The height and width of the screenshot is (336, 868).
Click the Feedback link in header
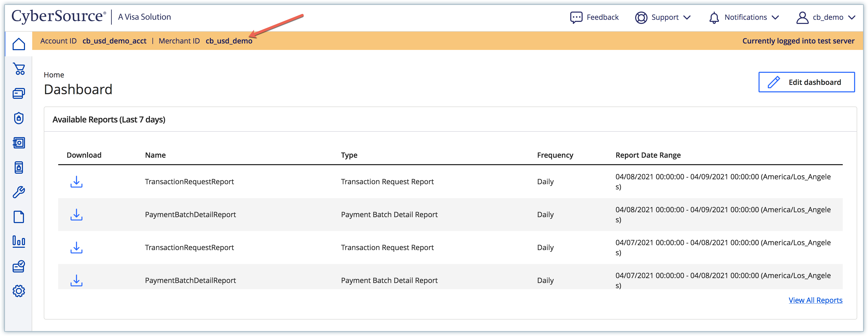pos(594,17)
